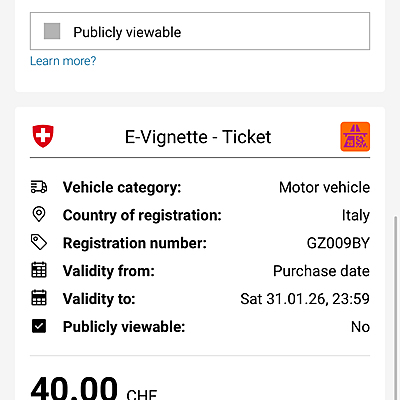
Task: Click the orange motorway vignette icon
Action: pos(355,137)
